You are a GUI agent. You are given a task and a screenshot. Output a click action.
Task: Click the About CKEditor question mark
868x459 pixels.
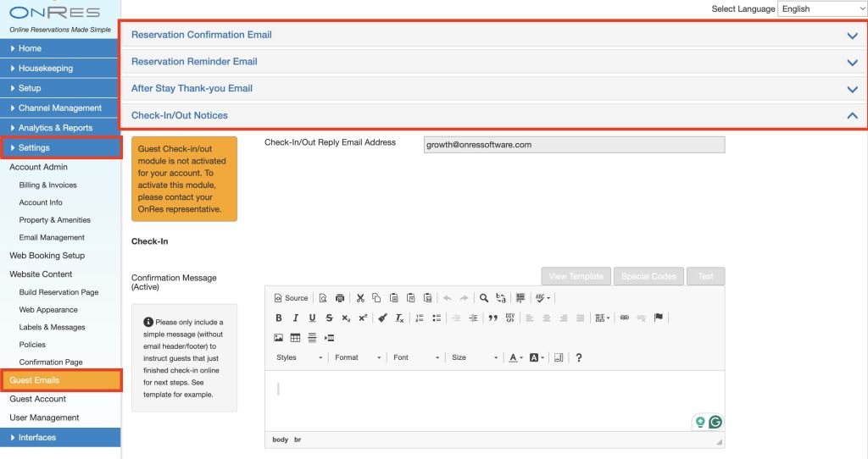pyautogui.click(x=578, y=357)
